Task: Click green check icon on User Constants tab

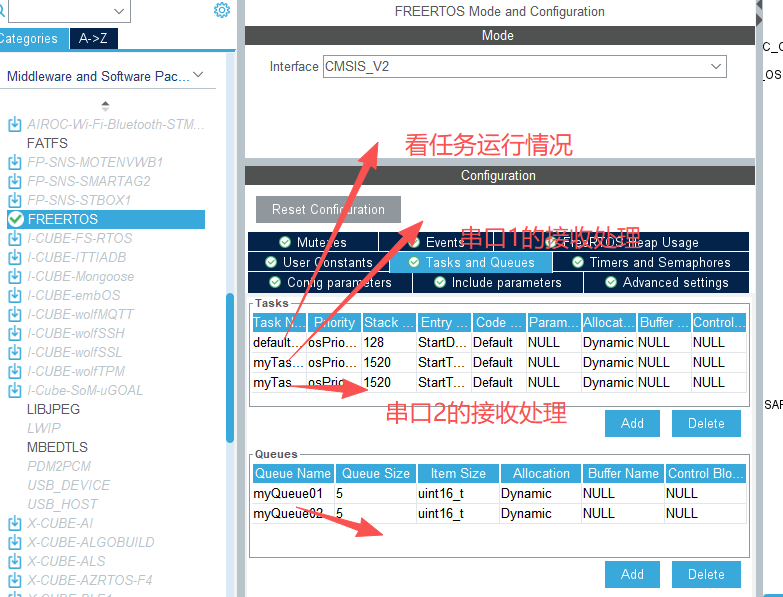Action: click(271, 262)
